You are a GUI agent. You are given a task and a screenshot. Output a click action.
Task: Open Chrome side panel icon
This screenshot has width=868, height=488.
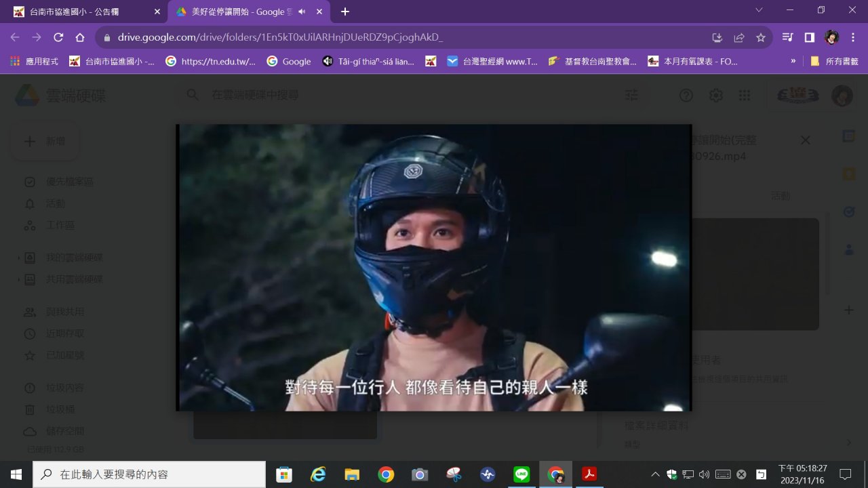[809, 37]
